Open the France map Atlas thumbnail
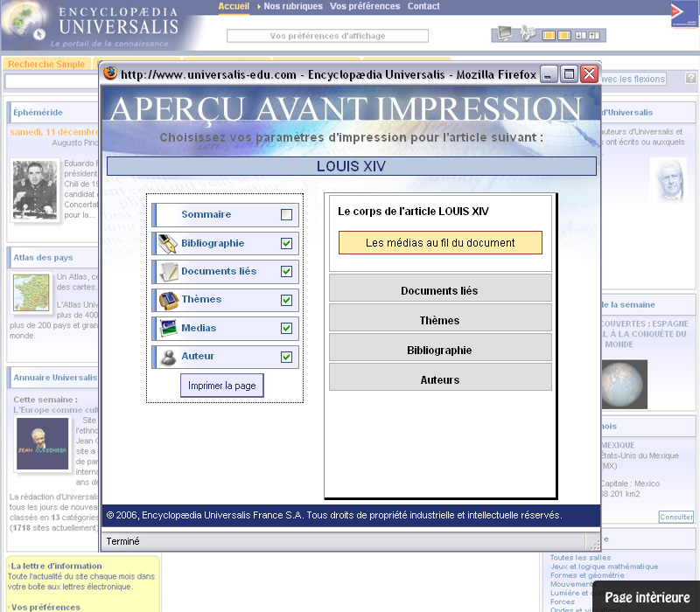 [x=31, y=292]
